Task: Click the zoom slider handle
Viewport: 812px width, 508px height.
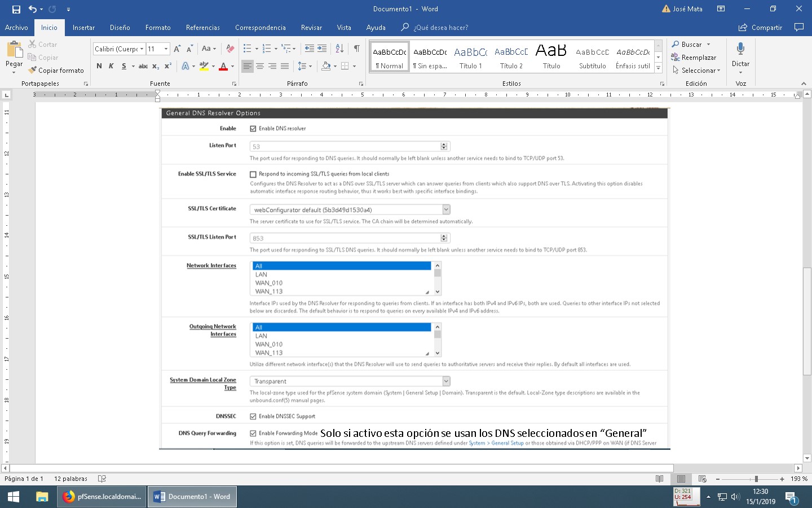Action: tap(756, 479)
